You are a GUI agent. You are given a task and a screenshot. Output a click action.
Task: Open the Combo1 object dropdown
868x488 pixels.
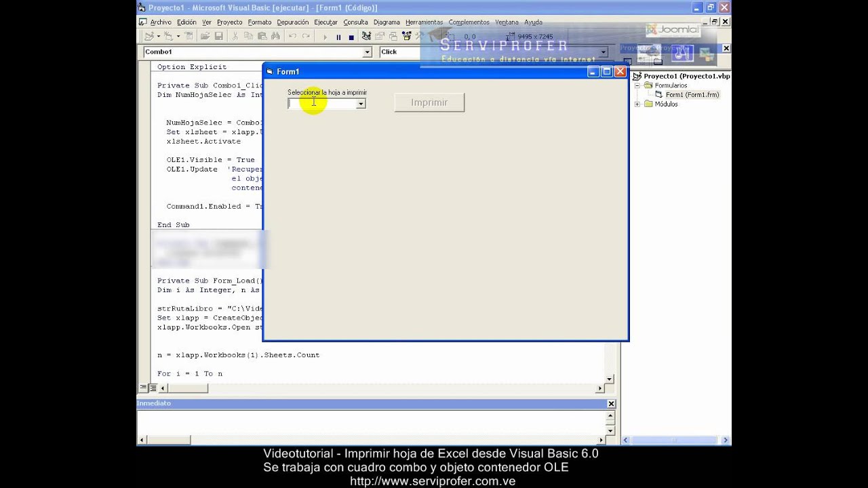click(x=367, y=52)
